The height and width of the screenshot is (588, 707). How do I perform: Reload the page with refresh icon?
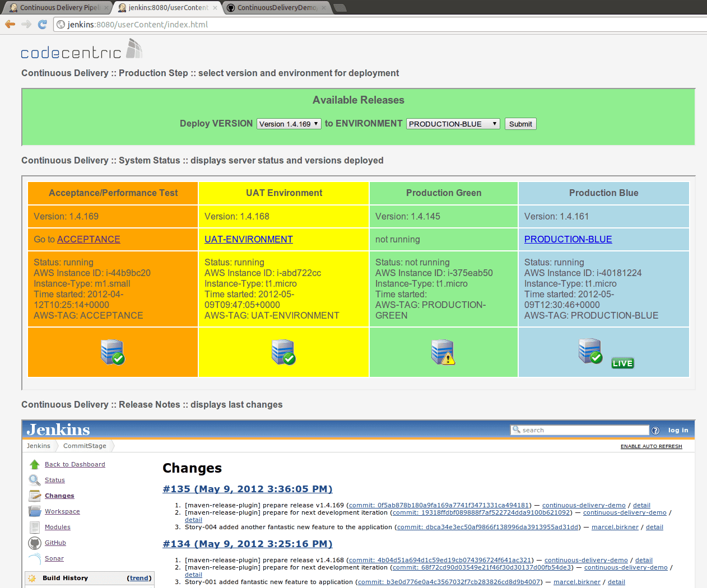42,24
